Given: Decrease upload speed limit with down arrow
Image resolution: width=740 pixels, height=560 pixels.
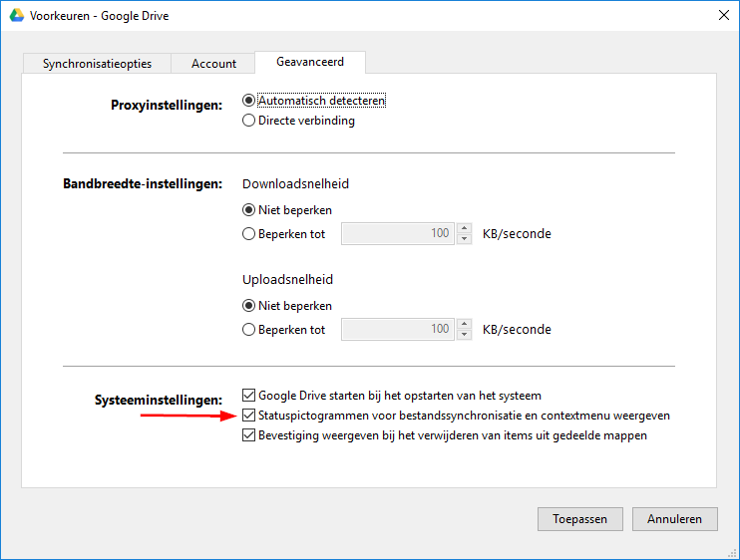Looking at the screenshot, I should click(465, 335).
